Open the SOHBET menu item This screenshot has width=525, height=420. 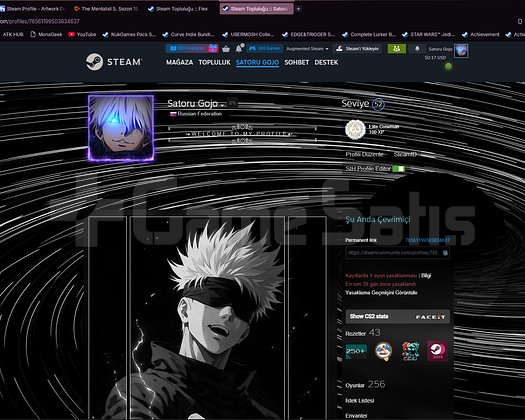(297, 62)
